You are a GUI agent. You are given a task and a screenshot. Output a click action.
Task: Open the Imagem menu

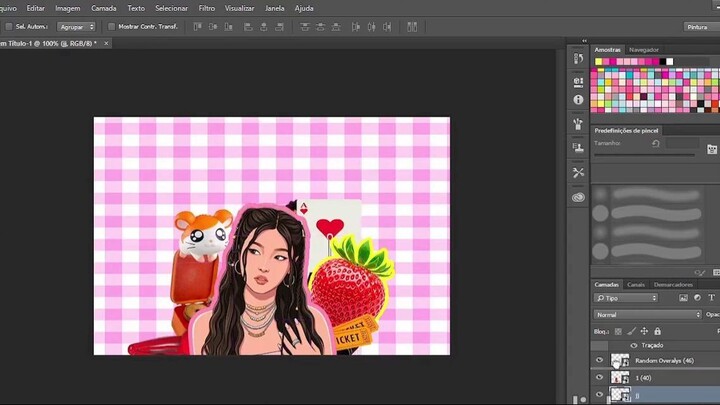tap(68, 8)
